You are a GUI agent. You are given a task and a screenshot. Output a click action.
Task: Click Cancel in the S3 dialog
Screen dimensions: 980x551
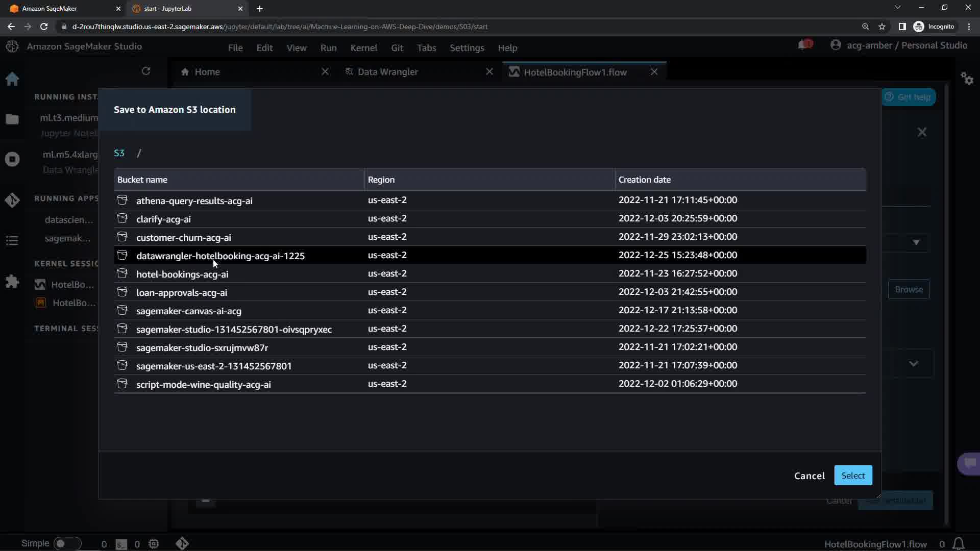[x=809, y=476]
